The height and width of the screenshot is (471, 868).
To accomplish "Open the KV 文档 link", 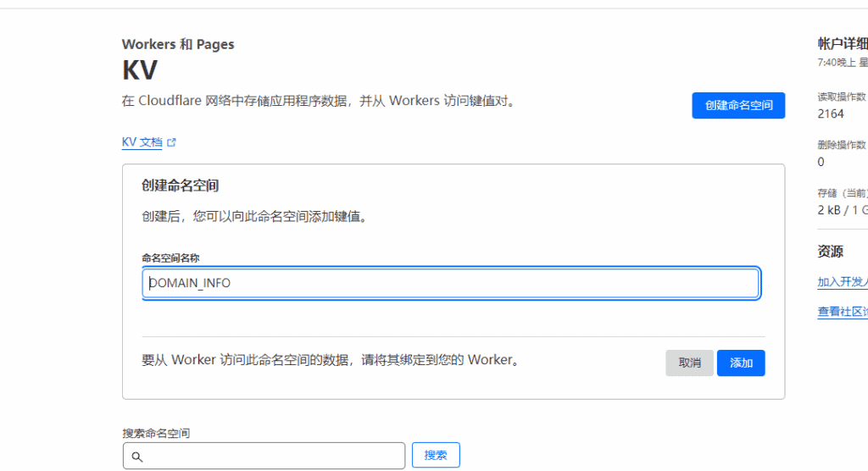I will coord(142,142).
